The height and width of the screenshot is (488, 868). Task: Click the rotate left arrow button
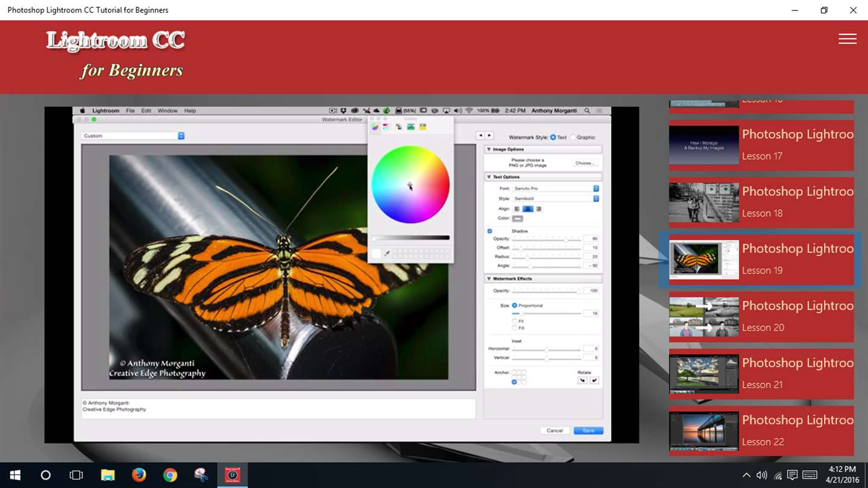[582, 380]
